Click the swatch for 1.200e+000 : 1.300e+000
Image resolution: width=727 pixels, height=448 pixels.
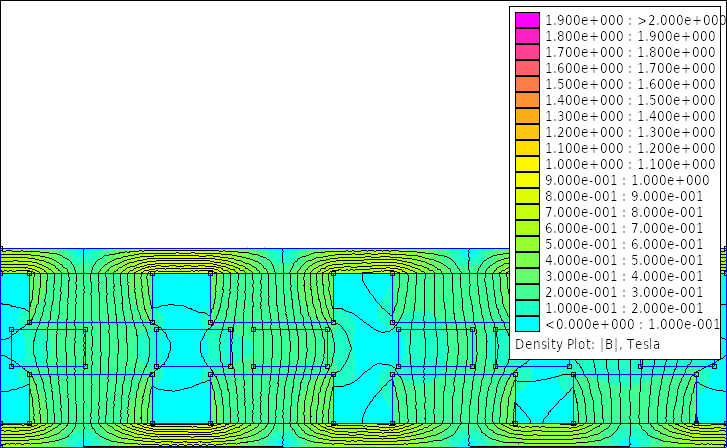click(x=527, y=132)
